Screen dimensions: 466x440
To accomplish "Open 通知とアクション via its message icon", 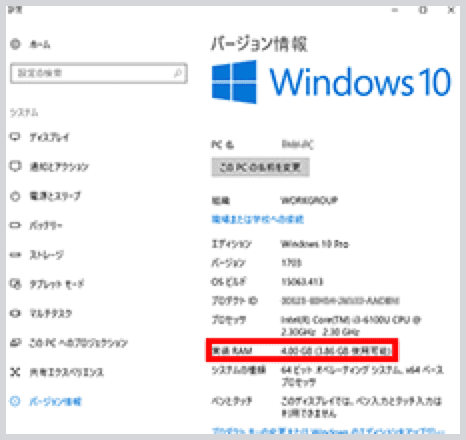I will [15, 166].
